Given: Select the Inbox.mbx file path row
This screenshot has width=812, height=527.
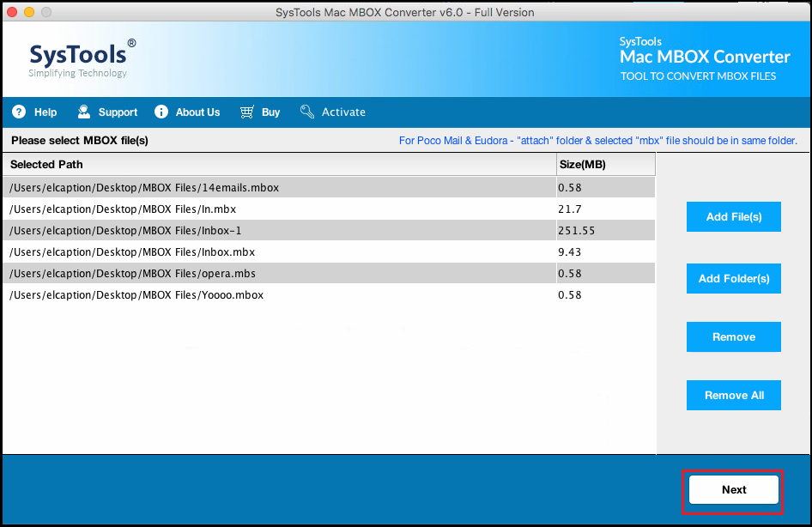Looking at the screenshot, I should click(x=329, y=252).
